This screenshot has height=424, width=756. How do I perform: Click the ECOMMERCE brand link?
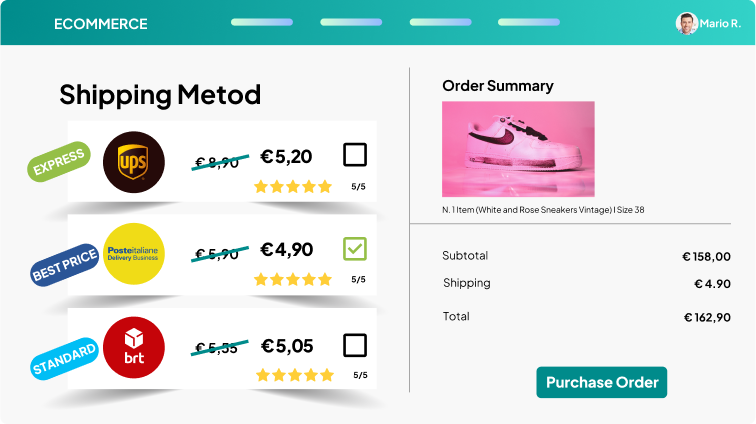tap(100, 24)
